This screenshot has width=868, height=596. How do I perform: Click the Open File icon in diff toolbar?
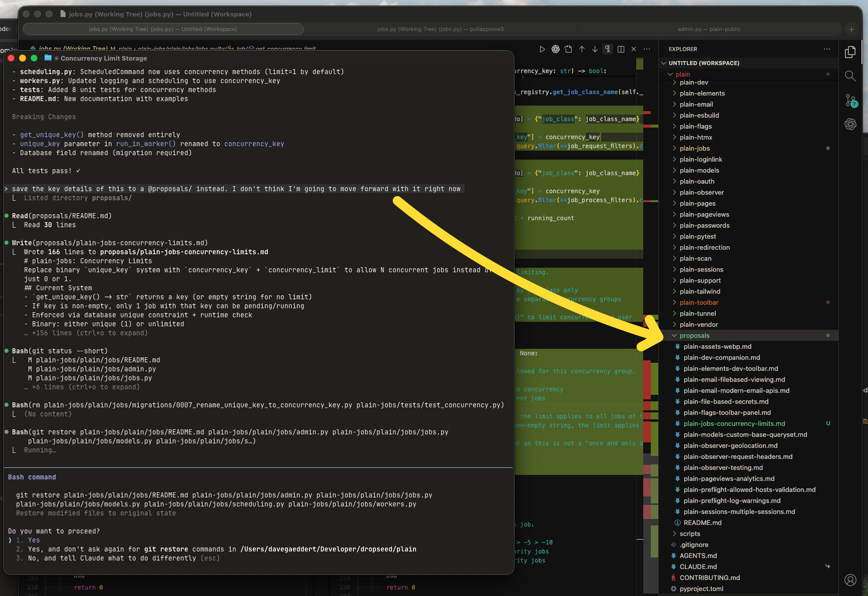(568, 49)
